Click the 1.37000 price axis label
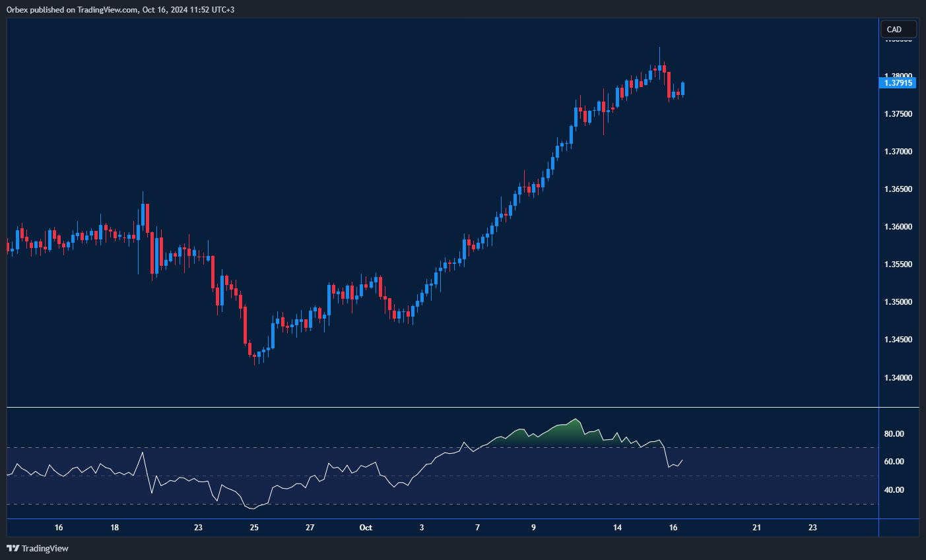This screenshot has width=926, height=560. click(x=898, y=152)
